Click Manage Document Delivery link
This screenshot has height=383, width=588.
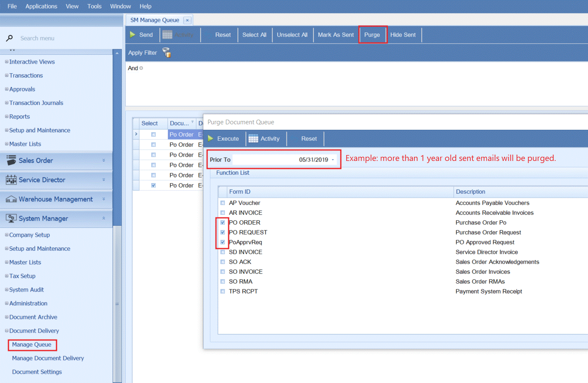click(48, 358)
